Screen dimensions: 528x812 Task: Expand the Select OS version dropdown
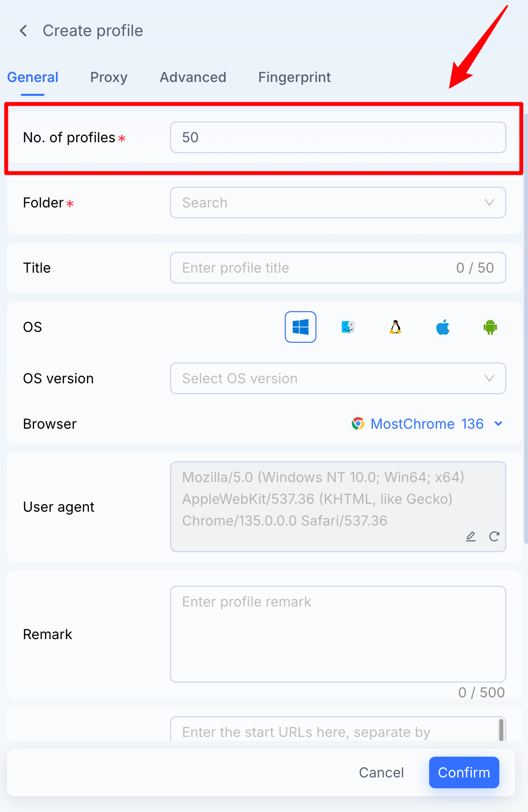coord(338,378)
